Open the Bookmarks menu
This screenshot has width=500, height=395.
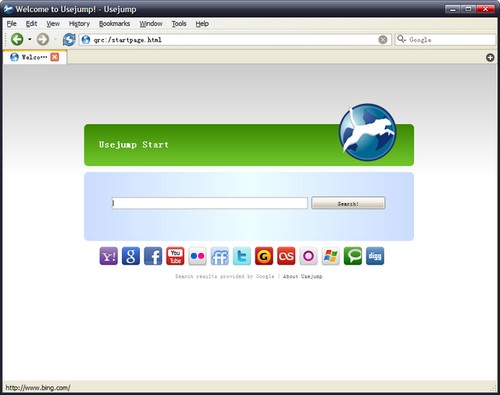[114, 24]
